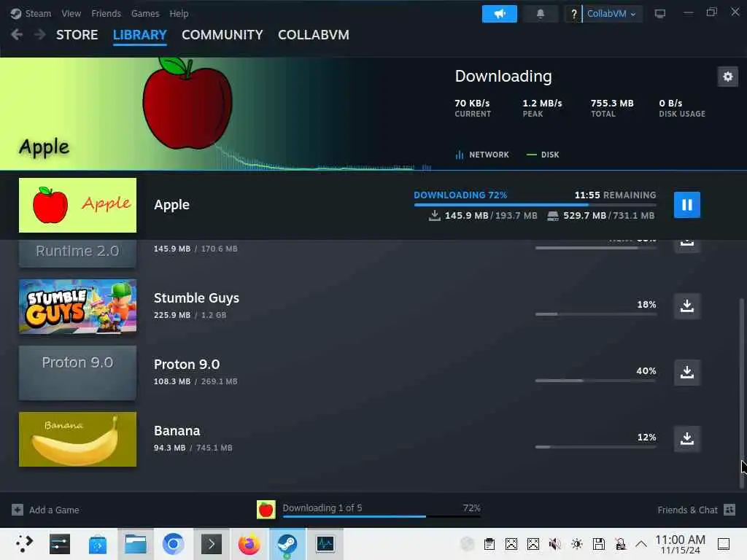This screenshot has width=747, height=560.
Task: Open system settings sliders taskbar icon
Action: pyautogui.click(x=60, y=543)
